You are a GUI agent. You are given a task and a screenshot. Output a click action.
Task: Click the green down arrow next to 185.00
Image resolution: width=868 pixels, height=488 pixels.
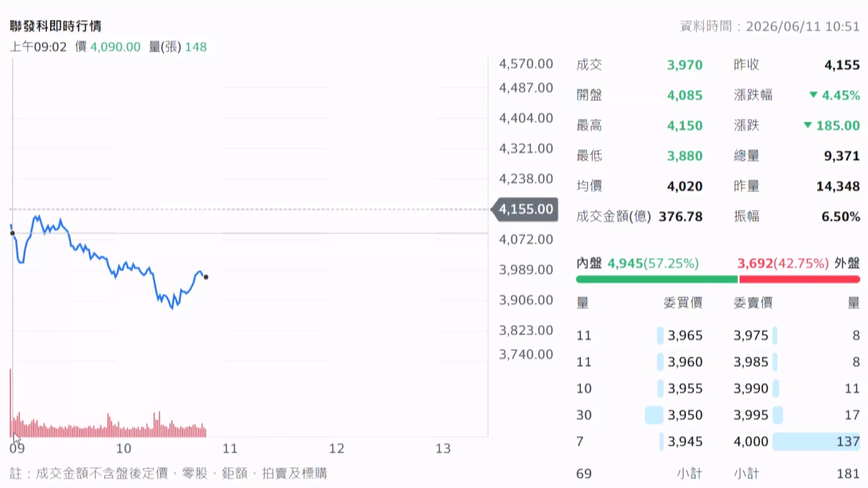[807, 125]
